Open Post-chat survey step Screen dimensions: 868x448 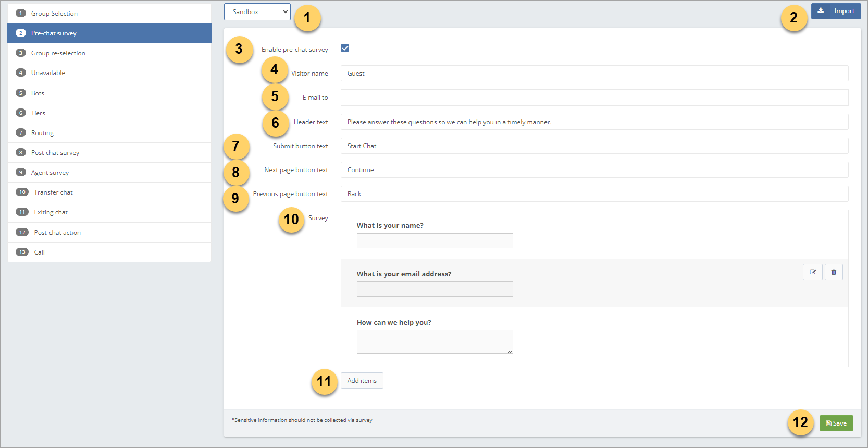pos(55,153)
